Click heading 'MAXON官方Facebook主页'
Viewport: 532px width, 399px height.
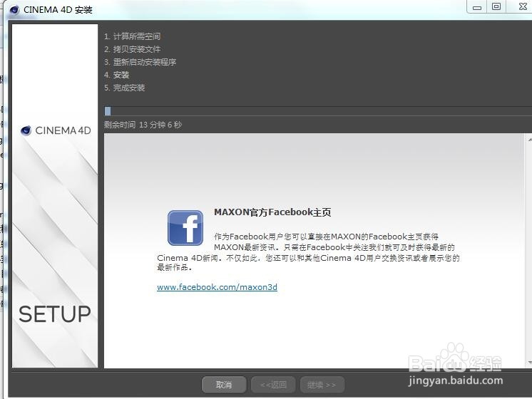[x=272, y=212]
